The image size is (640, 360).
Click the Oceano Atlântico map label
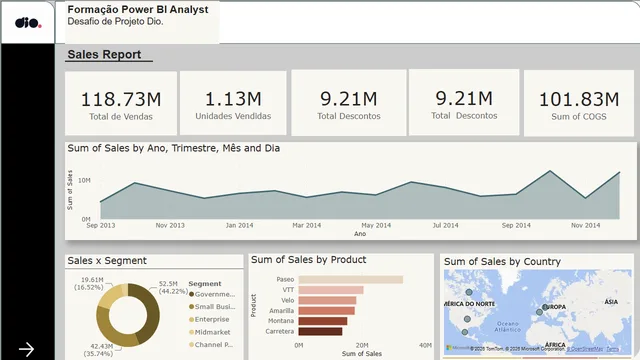tap(508, 326)
